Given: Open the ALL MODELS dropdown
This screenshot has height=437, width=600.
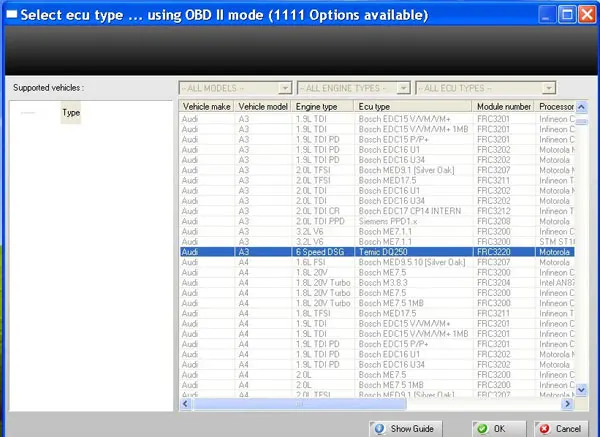Looking at the screenshot, I should [235, 88].
